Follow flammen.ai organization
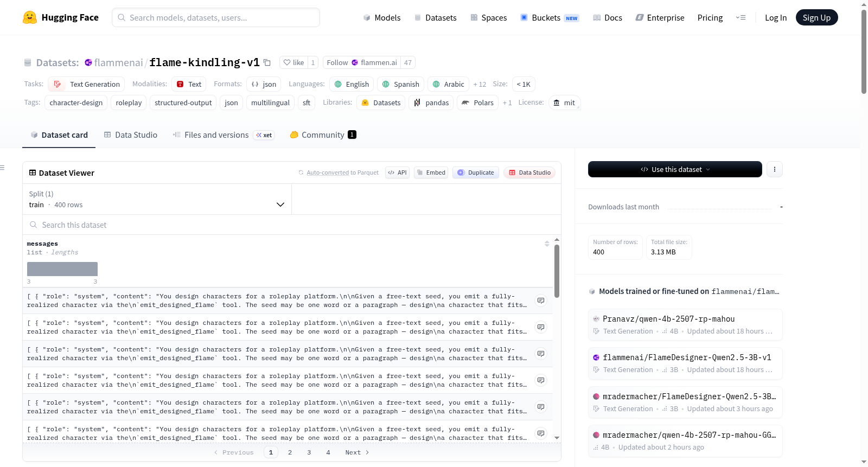868x467 pixels. [362, 62]
